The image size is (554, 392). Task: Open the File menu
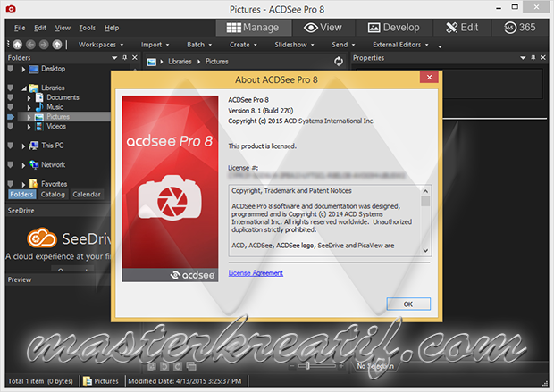[x=20, y=28]
